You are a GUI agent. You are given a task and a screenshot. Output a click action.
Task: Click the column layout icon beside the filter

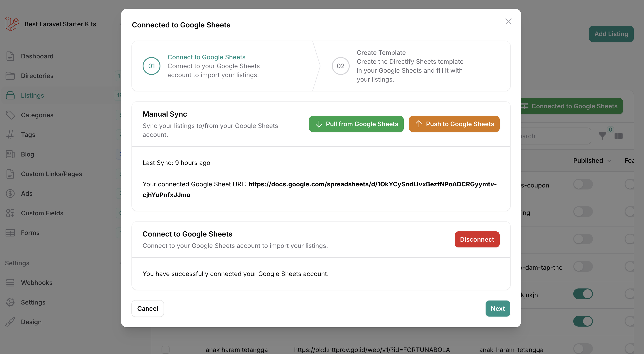[x=618, y=136]
